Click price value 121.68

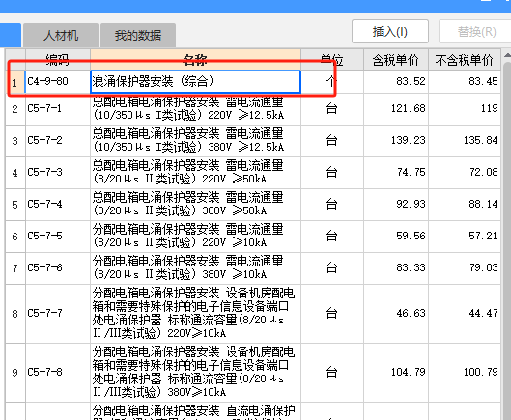[x=409, y=108]
